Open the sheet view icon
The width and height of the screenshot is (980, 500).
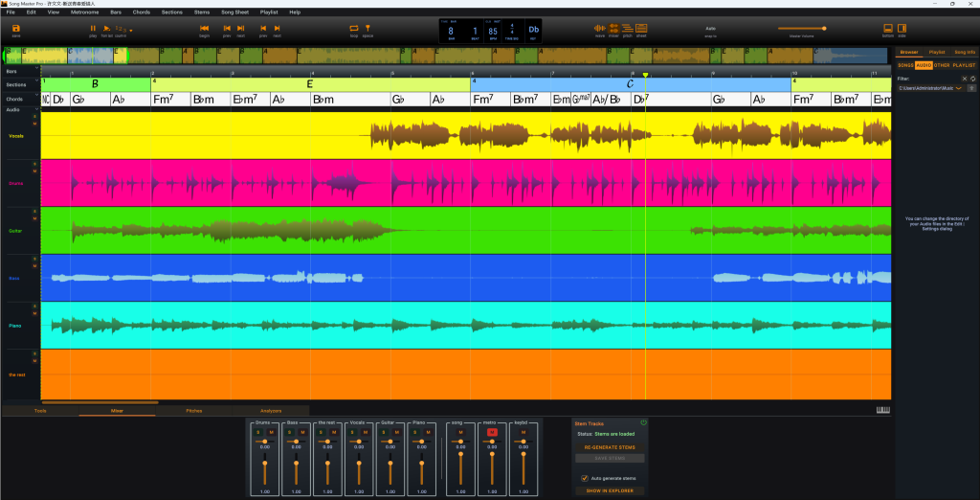point(640,30)
